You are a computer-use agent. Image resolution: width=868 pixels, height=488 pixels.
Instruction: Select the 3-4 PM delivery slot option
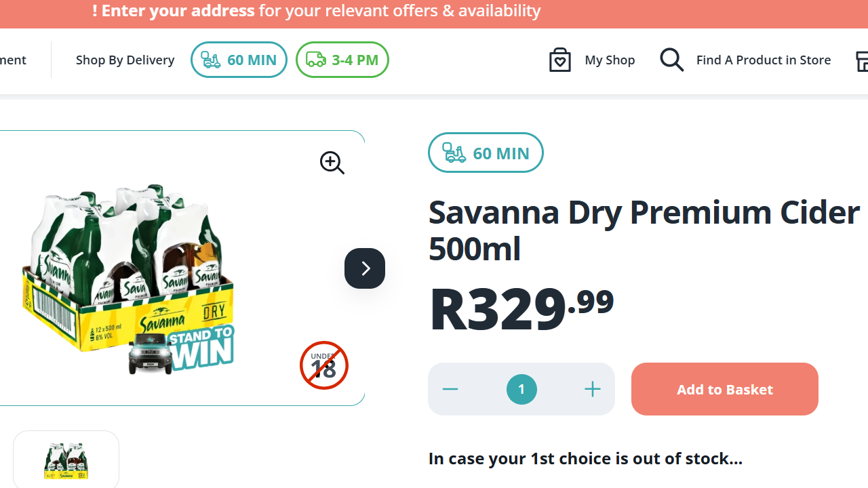point(342,60)
